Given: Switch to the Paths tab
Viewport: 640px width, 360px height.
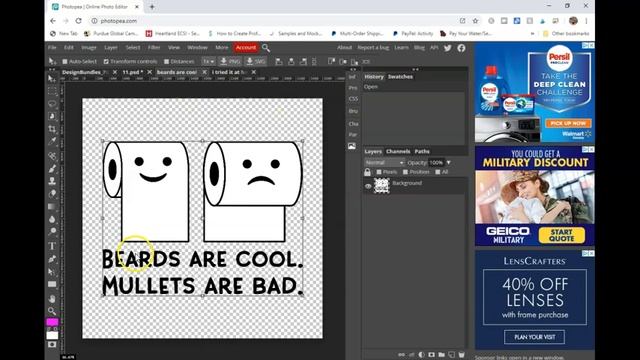Looking at the screenshot, I should click(422, 151).
